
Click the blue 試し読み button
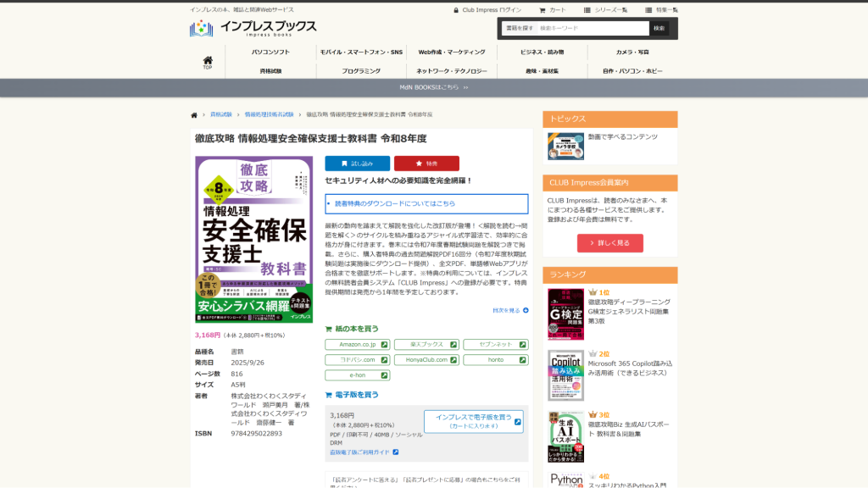coord(357,164)
